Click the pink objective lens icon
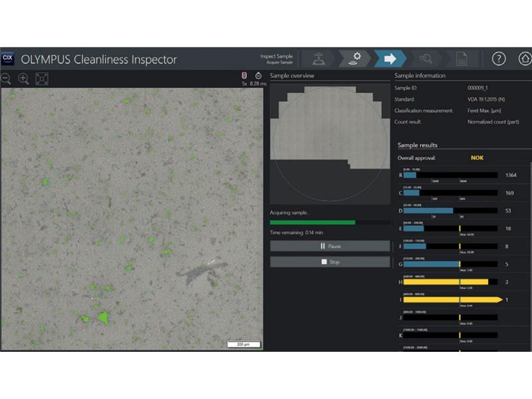Viewport: 532px width, 399px height. (x=244, y=75)
